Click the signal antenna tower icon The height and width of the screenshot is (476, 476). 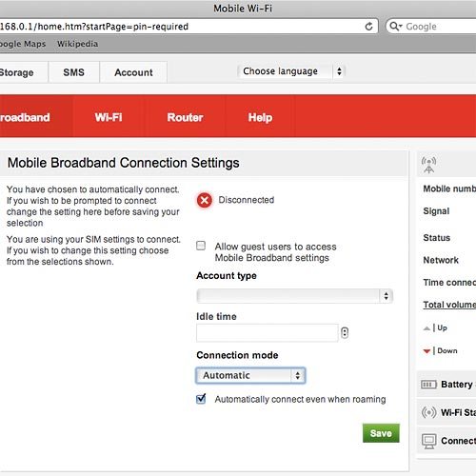[x=428, y=165]
